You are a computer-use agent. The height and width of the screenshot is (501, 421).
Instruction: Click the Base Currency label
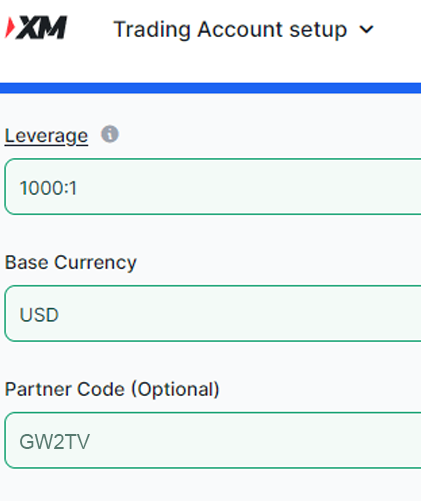(x=71, y=263)
